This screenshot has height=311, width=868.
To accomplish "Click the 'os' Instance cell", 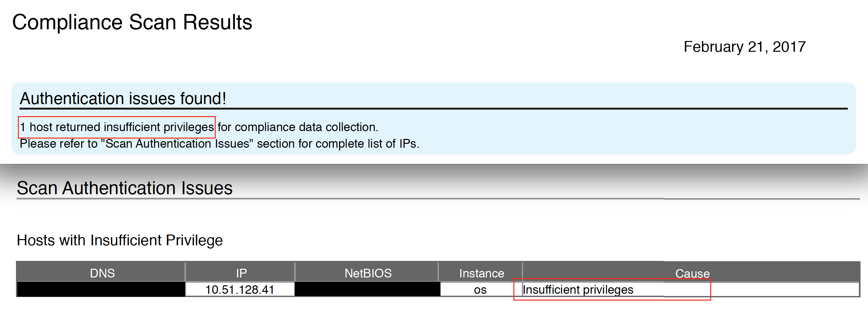I will tap(480, 290).
